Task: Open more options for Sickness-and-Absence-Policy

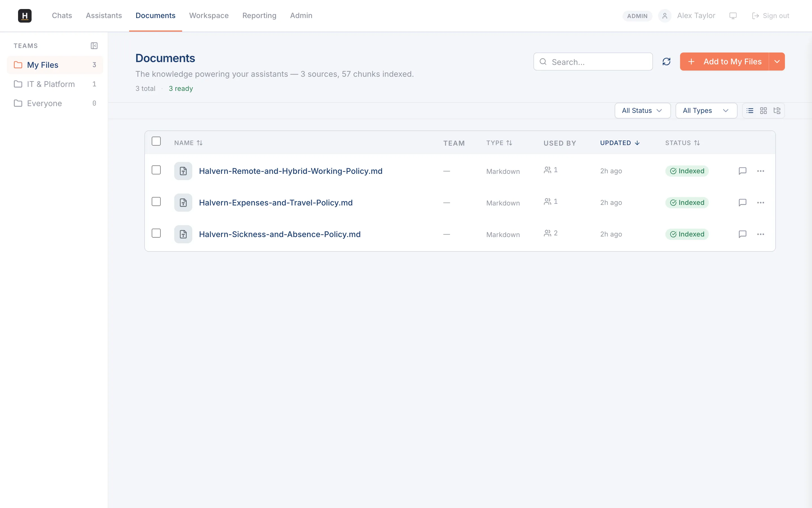Action: tap(761, 234)
